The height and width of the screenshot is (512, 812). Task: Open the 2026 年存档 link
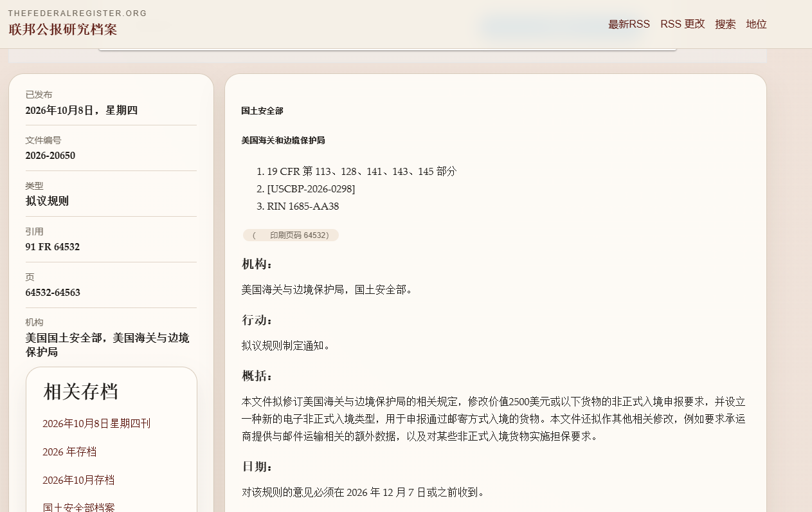[x=69, y=452]
